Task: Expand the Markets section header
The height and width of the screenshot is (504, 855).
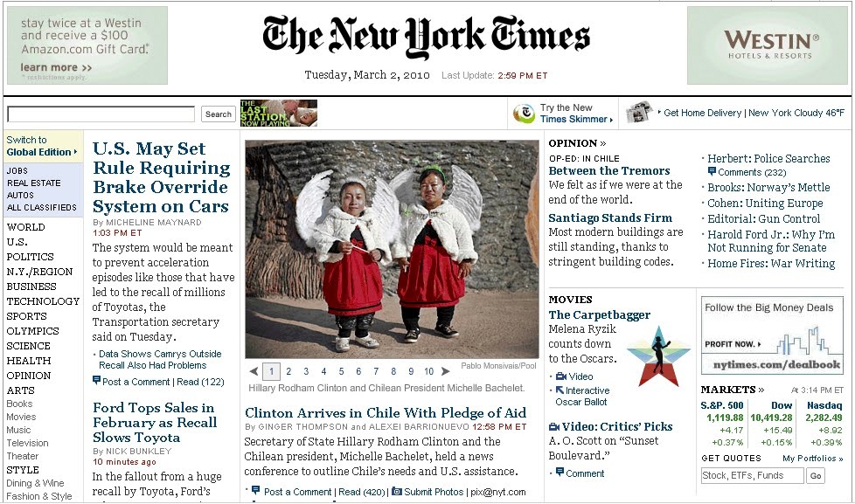Action: [x=733, y=390]
